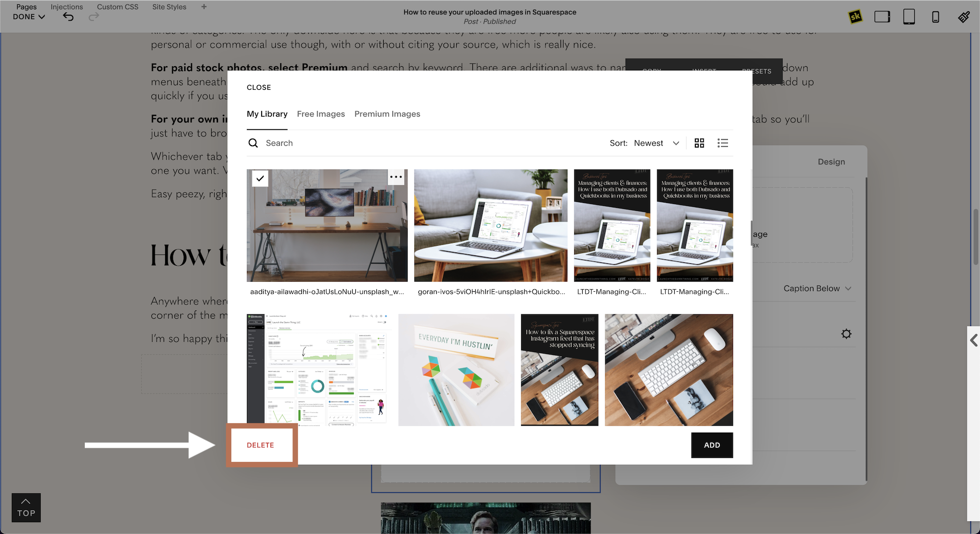Switch to Premium Images tab

coord(387,113)
